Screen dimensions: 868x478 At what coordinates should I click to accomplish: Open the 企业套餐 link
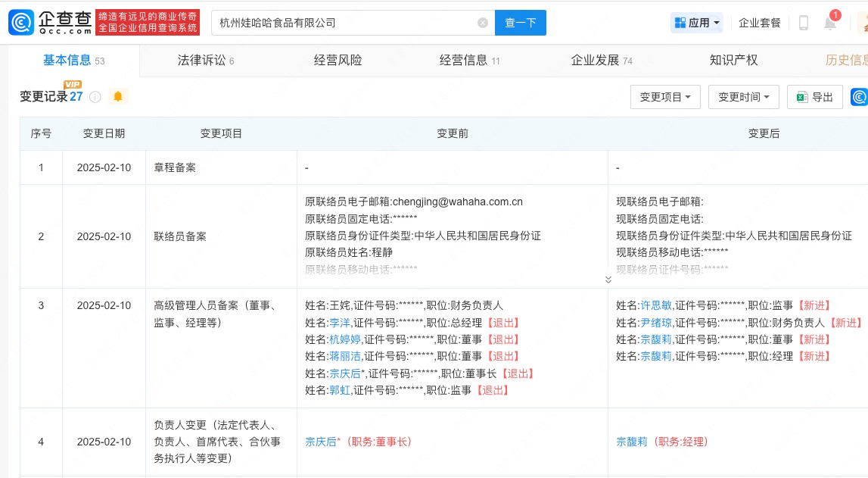[760, 23]
